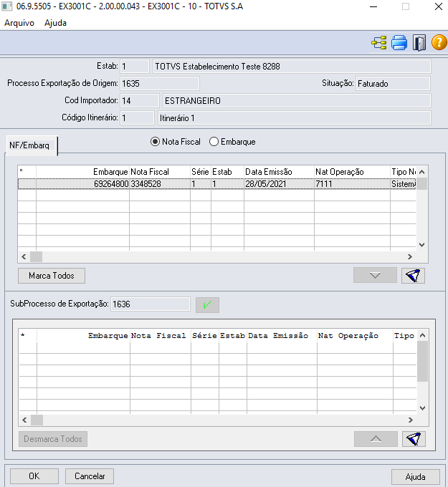Click the SubProcesso de Exportação field 1636
Screen dimensions: 448x487
coord(150,304)
